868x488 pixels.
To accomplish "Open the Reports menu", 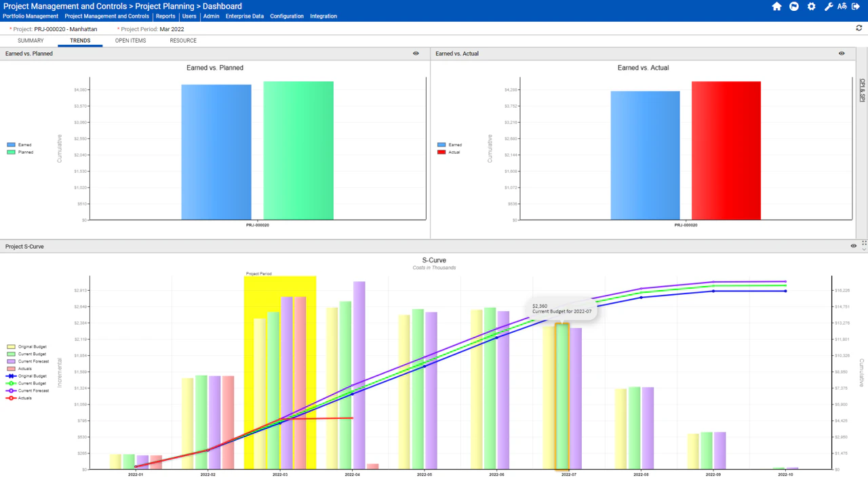I will [x=165, y=16].
